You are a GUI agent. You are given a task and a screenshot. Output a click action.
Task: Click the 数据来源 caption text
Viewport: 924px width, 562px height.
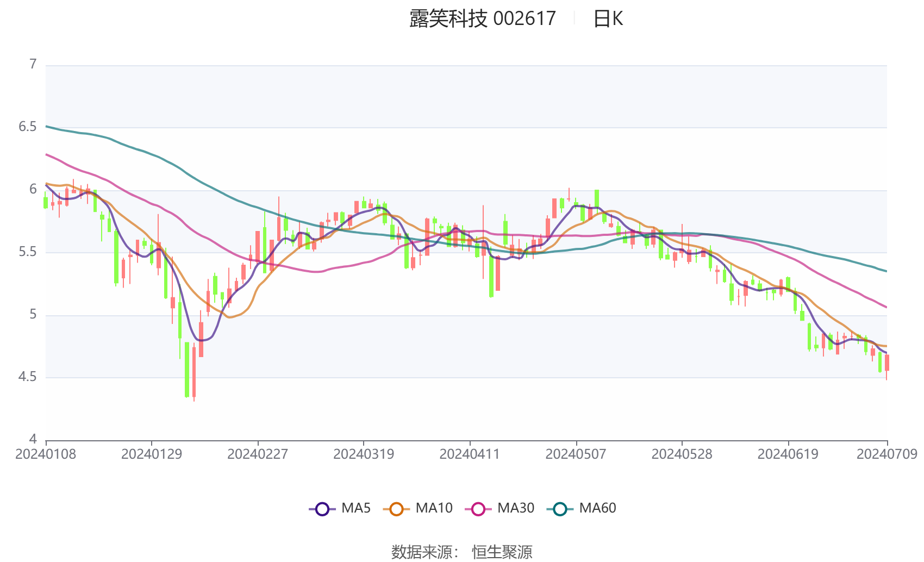point(422,552)
